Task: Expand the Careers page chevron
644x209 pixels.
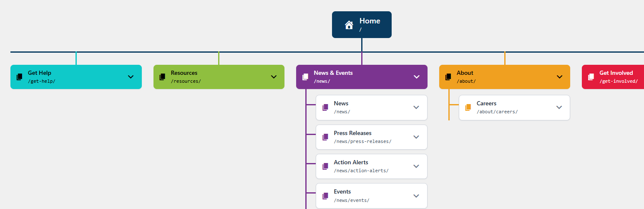Action: click(559, 107)
